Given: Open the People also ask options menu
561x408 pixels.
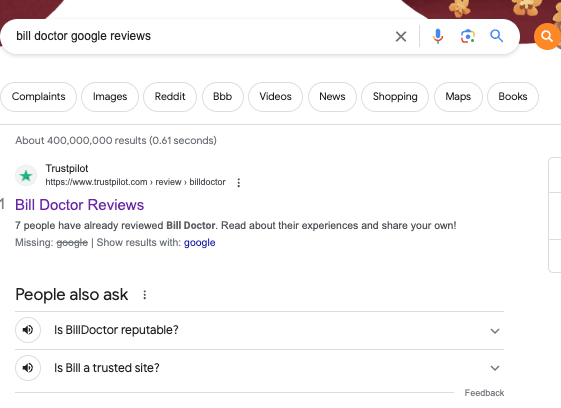Looking at the screenshot, I should pyautogui.click(x=145, y=295).
